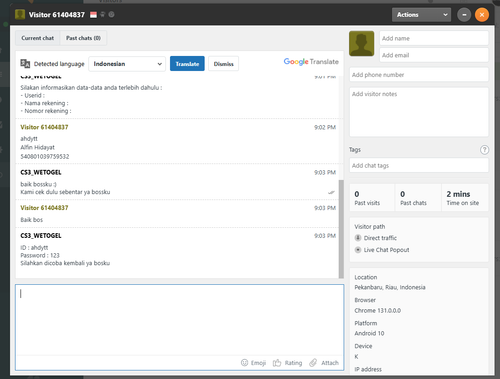Click the Google Translate logo
The width and height of the screenshot is (500, 379).
[x=311, y=62]
